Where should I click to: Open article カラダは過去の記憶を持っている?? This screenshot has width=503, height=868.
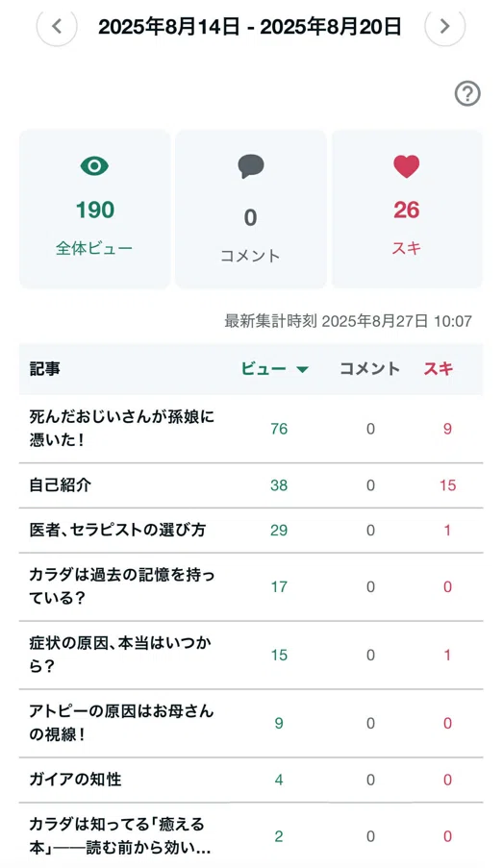(122, 586)
